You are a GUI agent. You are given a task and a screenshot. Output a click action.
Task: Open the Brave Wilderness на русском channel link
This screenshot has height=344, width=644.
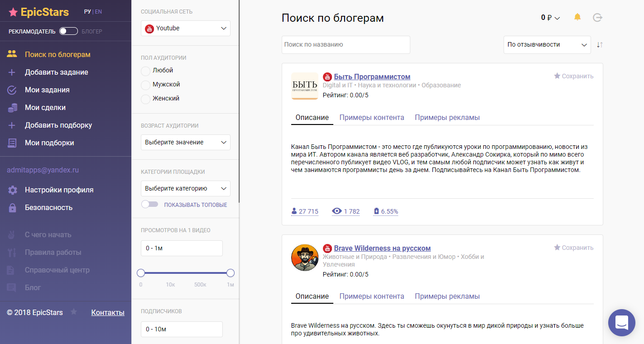pyautogui.click(x=382, y=248)
